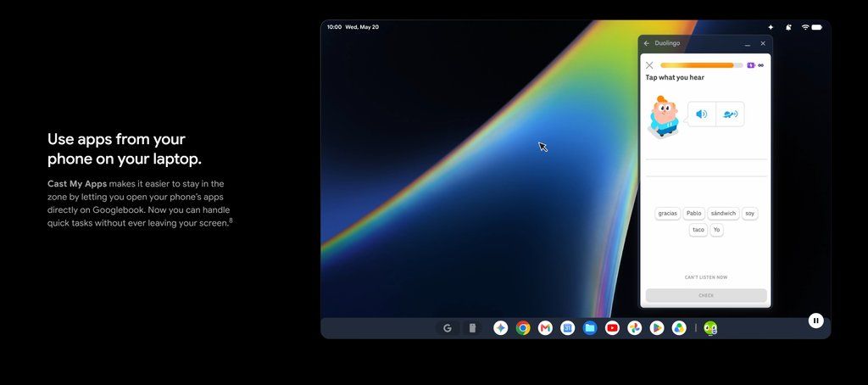Click the Duolingo owl shelf icon
The height and width of the screenshot is (385, 868).
pos(710,328)
